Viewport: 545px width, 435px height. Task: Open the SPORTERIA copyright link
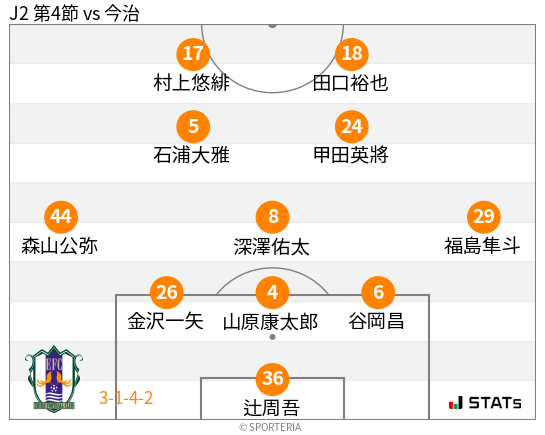(270, 427)
